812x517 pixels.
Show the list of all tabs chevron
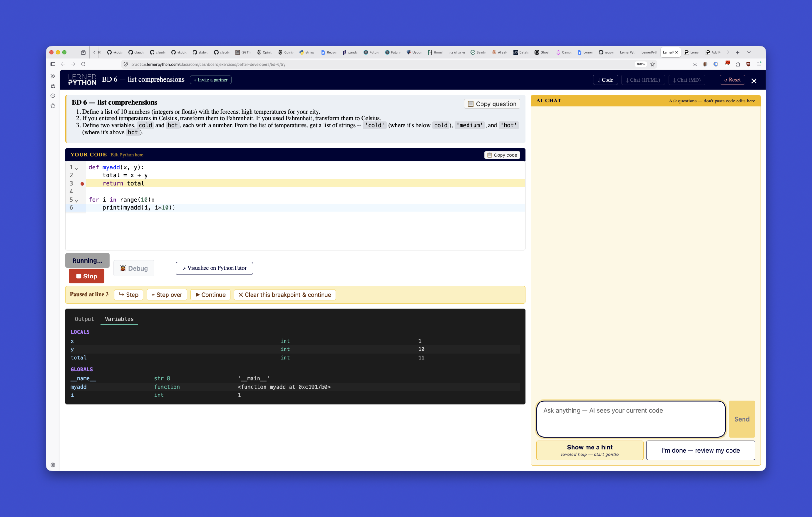click(x=749, y=52)
